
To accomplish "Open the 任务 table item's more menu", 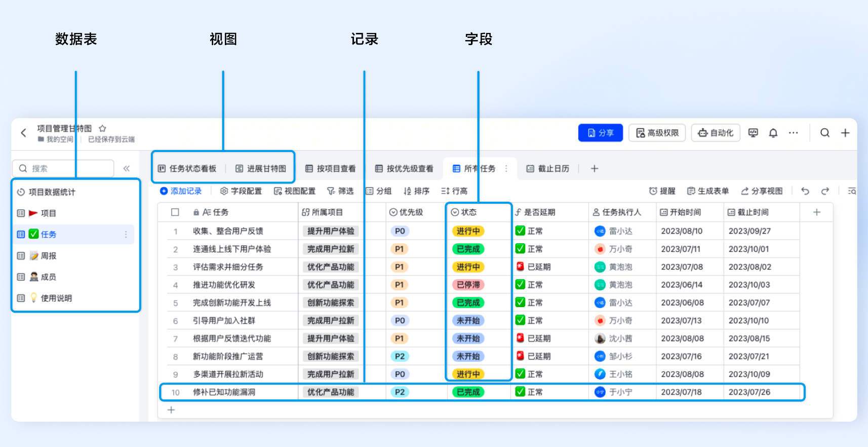I will (x=126, y=234).
